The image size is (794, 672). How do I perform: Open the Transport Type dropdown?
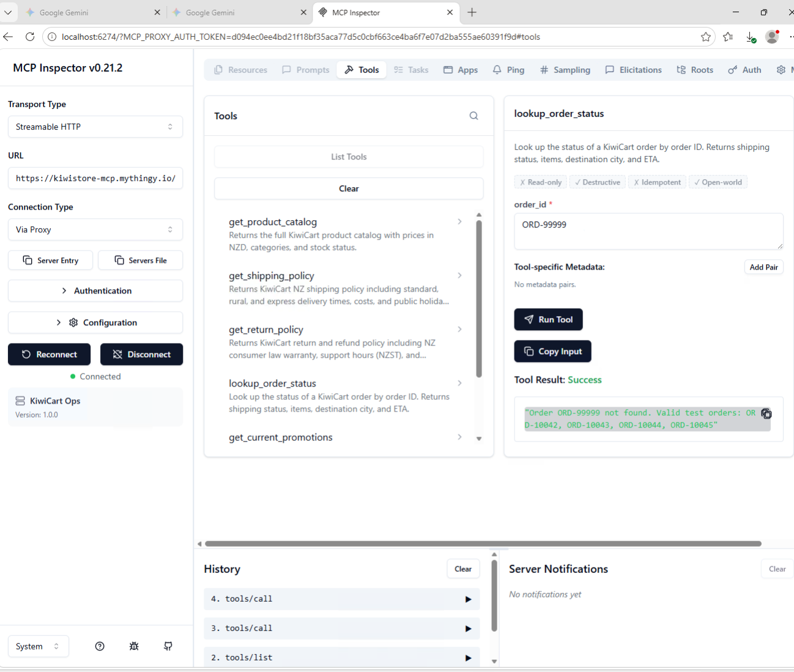(x=95, y=127)
